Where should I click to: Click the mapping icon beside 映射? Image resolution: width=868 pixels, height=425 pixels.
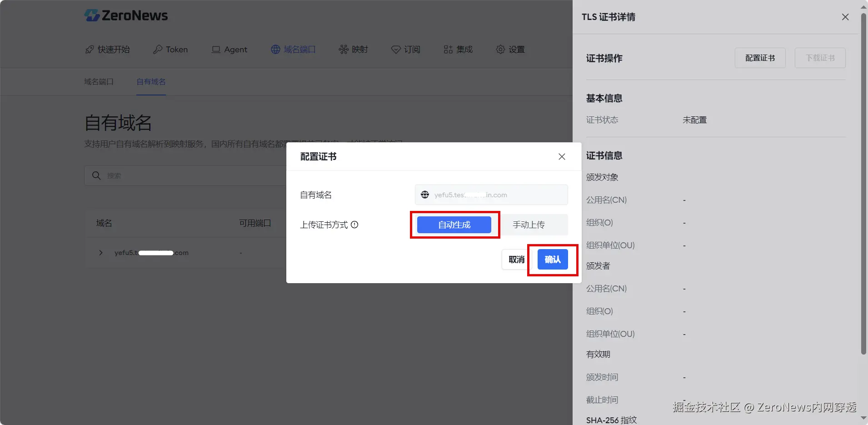click(x=344, y=50)
